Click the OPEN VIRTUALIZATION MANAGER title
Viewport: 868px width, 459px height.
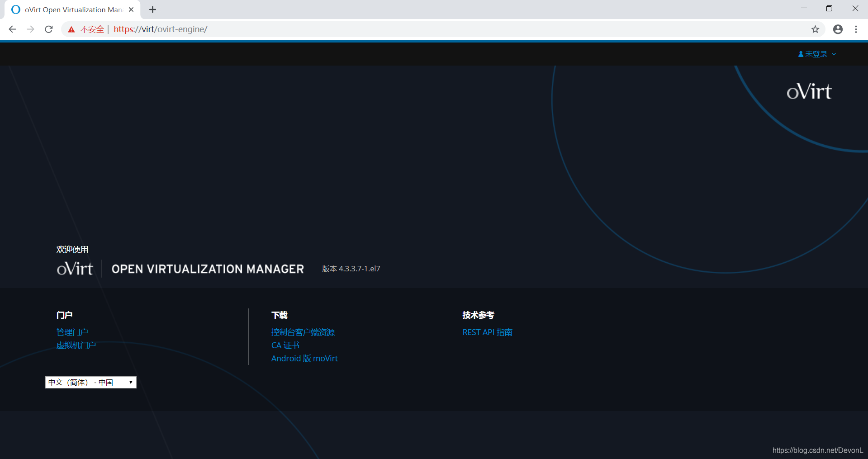(x=208, y=269)
